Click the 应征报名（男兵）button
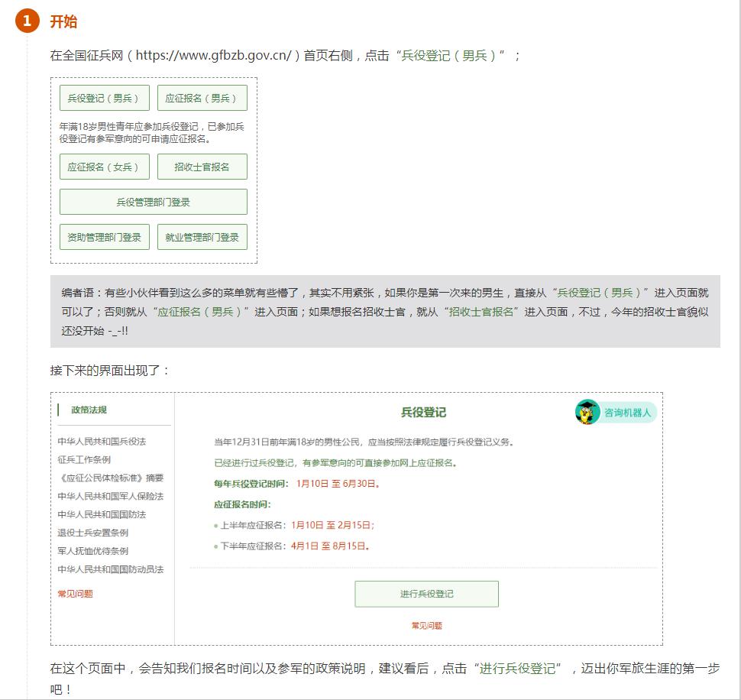 point(202,98)
